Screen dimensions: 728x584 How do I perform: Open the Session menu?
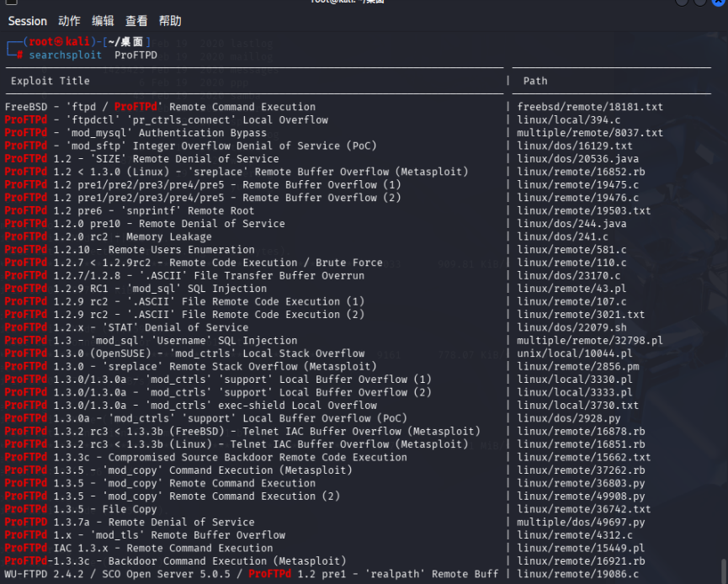click(x=28, y=21)
